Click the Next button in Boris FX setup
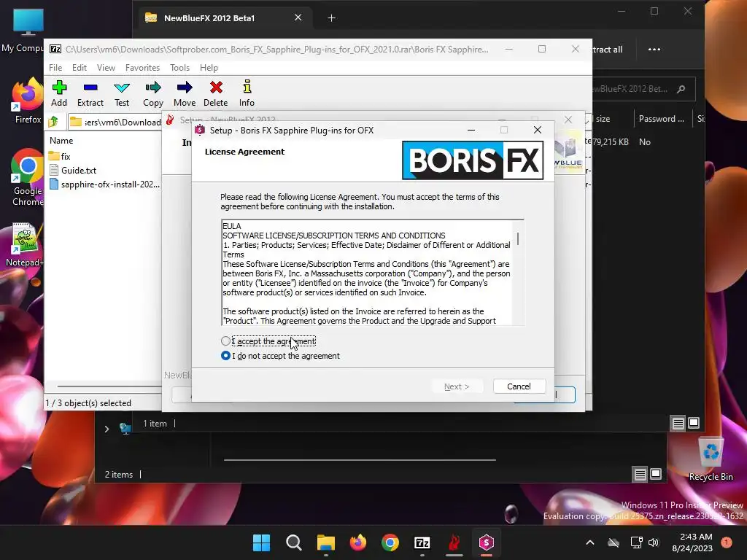This screenshot has width=747, height=560. tap(457, 386)
